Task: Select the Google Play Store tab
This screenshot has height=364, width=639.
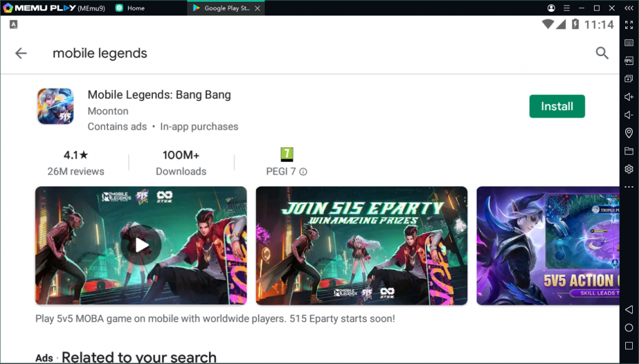Action: pos(226,8)
